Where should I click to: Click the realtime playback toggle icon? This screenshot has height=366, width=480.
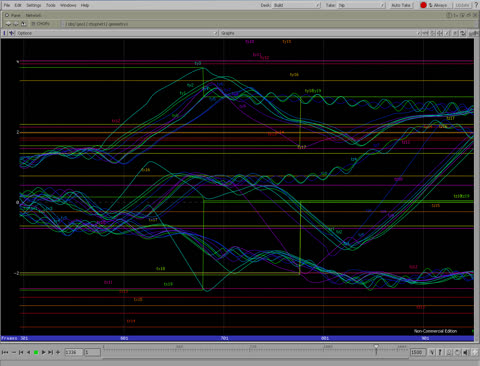457,352
